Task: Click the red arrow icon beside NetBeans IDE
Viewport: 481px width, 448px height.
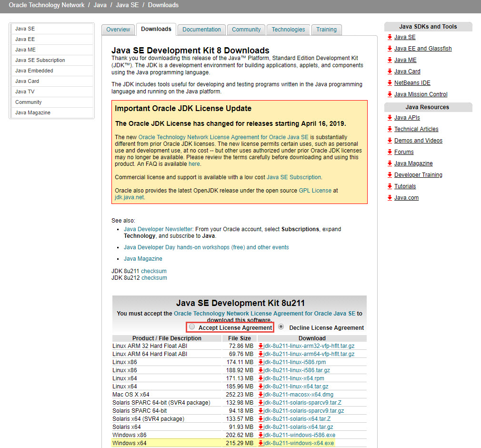Action: tap(390, 83)
